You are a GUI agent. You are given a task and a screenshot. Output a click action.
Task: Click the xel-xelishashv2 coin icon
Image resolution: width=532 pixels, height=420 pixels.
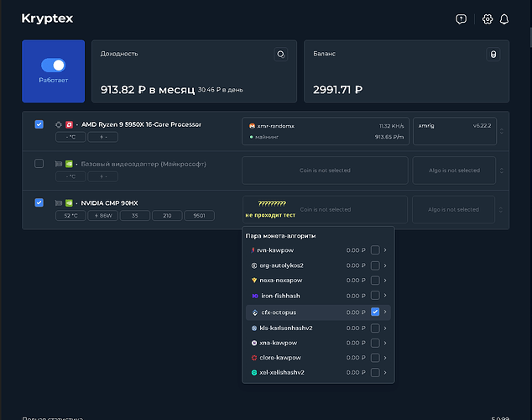tap(253, 372)
